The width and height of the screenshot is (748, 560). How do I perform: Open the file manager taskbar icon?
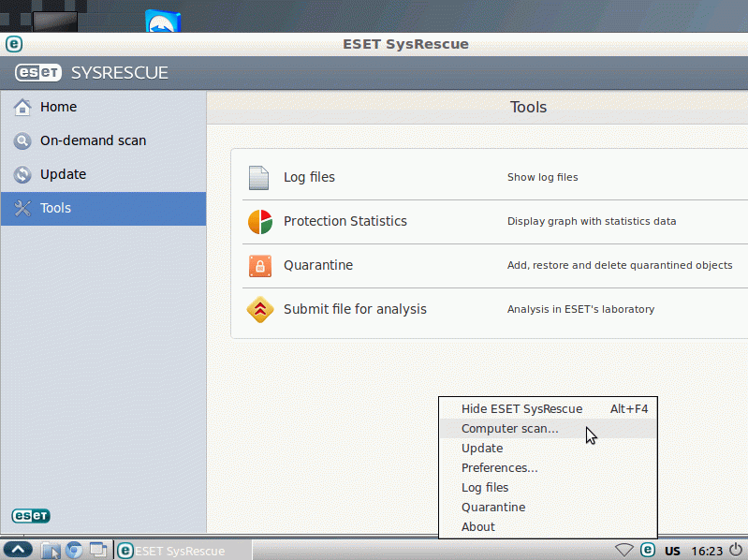[51, 551]
